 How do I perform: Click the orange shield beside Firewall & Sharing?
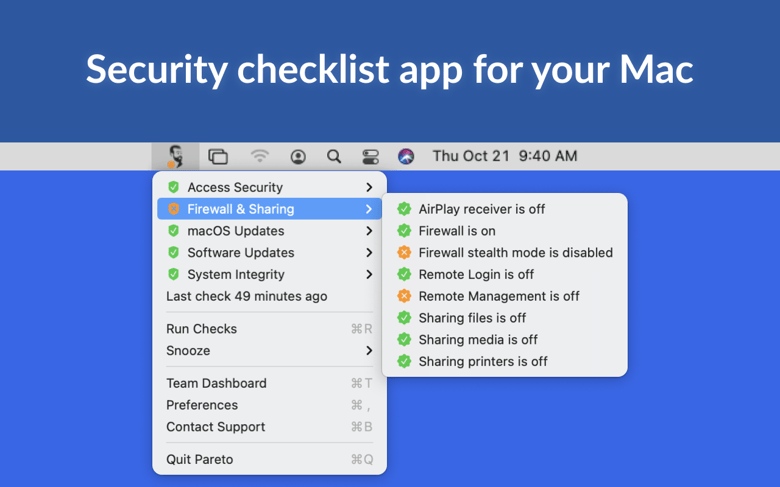coord(174,209)
